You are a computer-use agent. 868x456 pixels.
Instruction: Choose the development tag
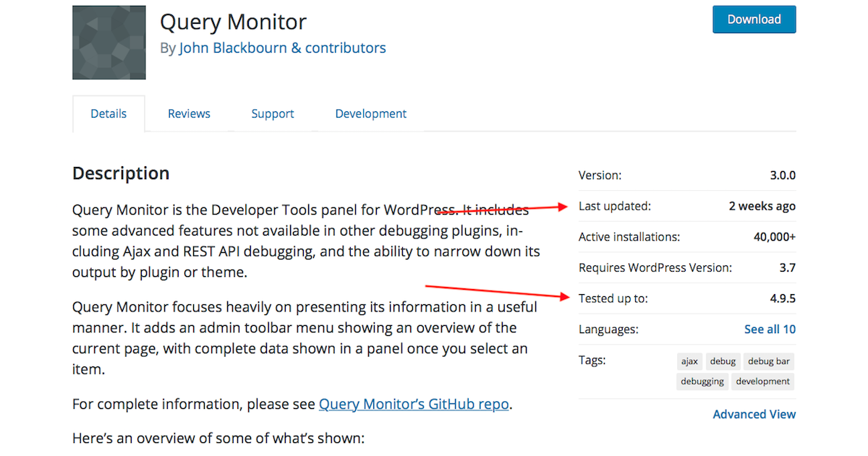(x=763, y=382)
